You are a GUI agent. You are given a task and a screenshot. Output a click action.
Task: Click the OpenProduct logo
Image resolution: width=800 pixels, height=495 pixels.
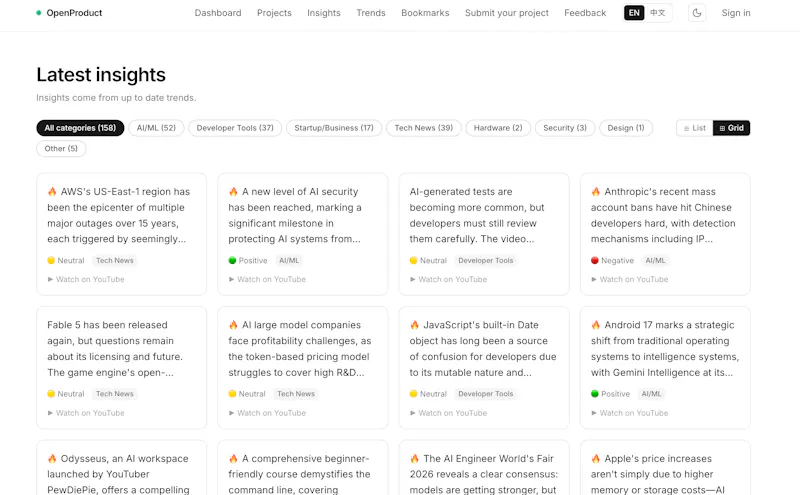[x=69, y=13]
